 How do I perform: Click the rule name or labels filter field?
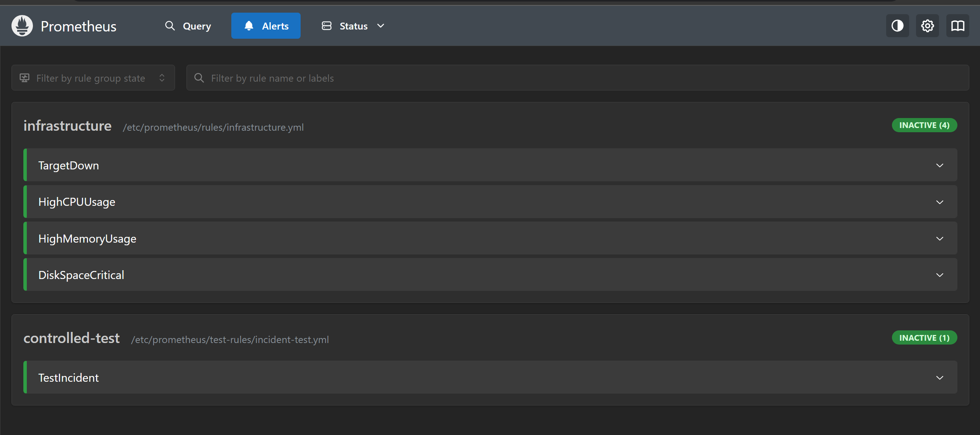[x=578, y=78]
